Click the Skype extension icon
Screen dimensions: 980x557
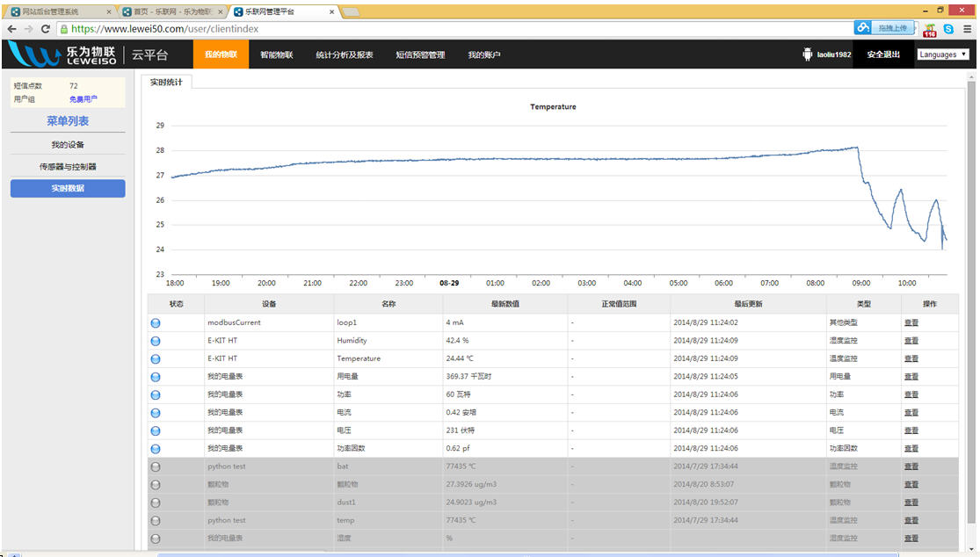point(948,29)
